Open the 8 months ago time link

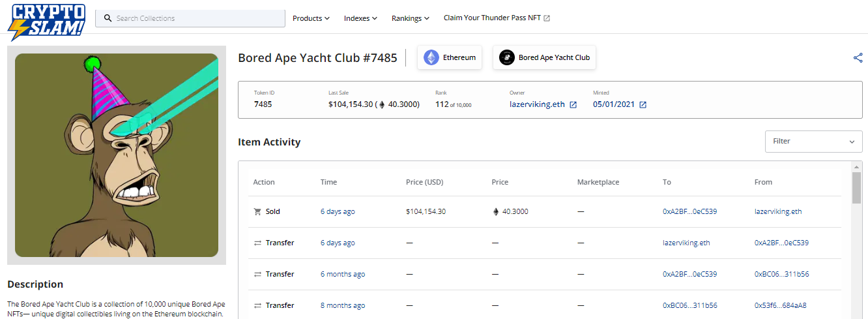coord(343,305)
